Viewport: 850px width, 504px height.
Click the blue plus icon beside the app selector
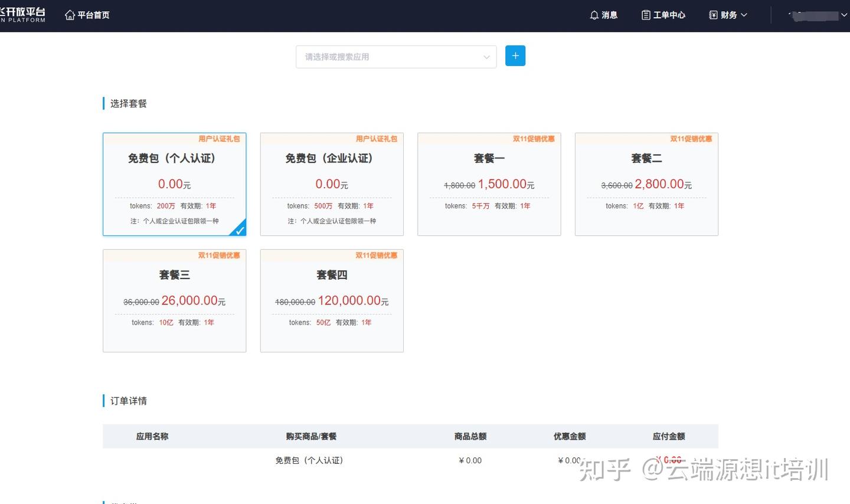(515, 55)
